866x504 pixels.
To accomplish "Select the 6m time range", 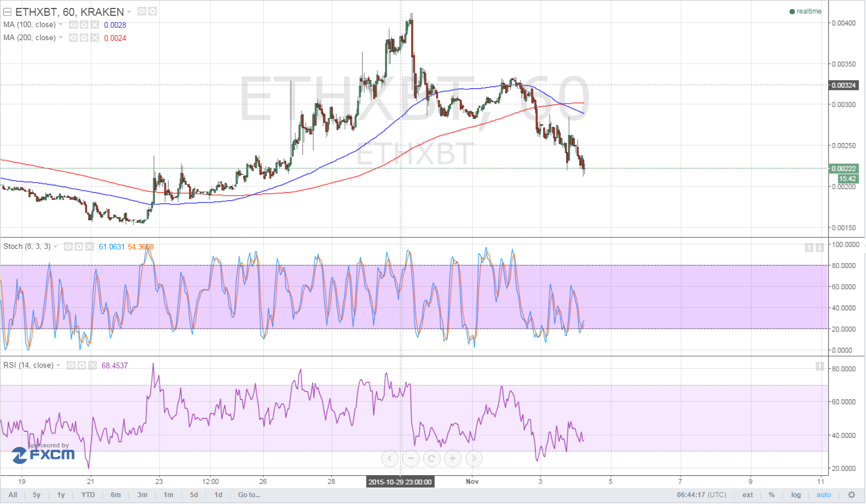I will (116, 495).
